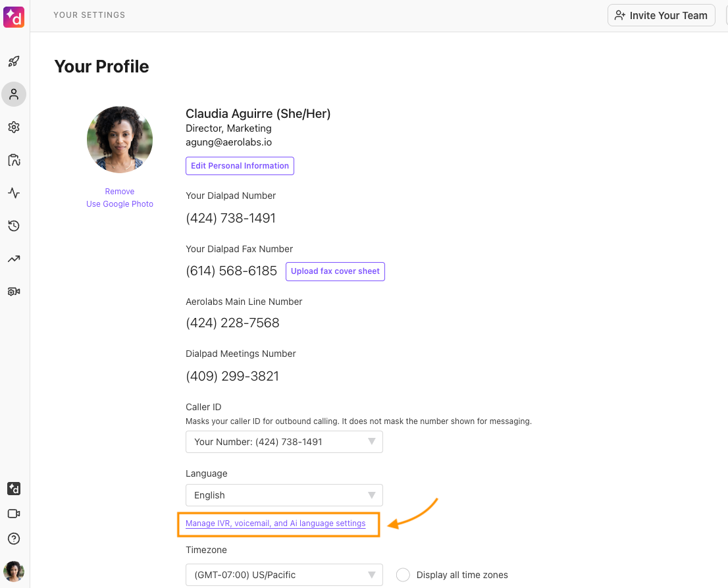The width and height of the screenshot is (728, 588).
Task: Click the Dialpad number (424) 738-1491
Action: (x=231, y=219)
